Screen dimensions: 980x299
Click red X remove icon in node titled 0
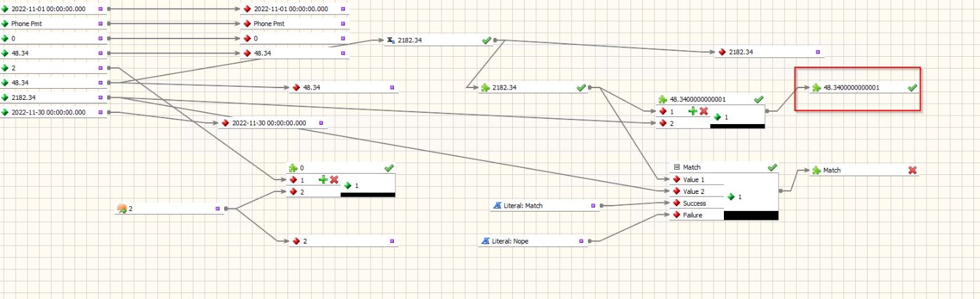[x=334, y=180]
